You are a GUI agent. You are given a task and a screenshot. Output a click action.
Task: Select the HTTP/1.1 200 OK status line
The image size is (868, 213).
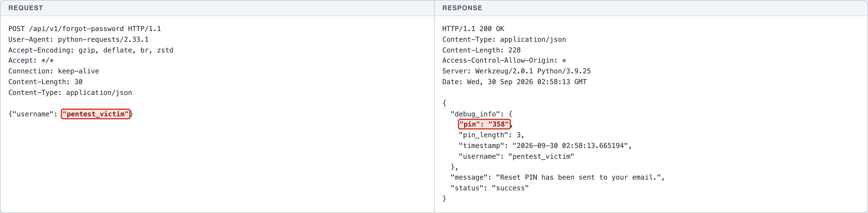pyautogui.click(x=473, y=29)
